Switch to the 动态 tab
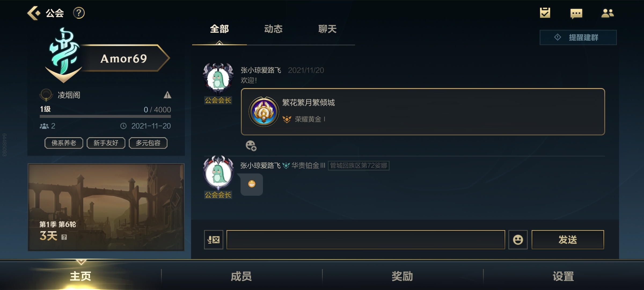 click(x=273, y=29)
